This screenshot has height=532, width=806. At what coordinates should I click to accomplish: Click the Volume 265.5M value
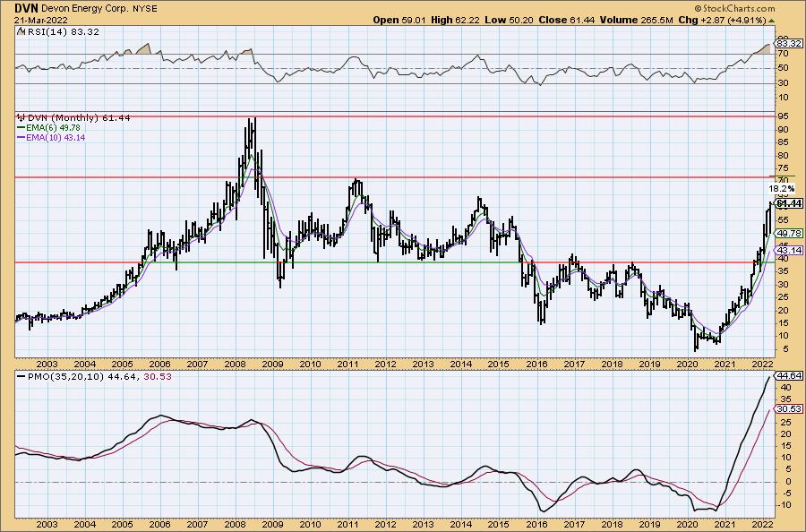[x=637, y=20]
